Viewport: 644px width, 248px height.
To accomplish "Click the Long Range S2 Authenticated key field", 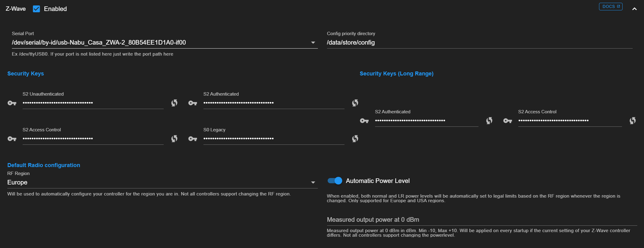I will [x=426, y=121].
